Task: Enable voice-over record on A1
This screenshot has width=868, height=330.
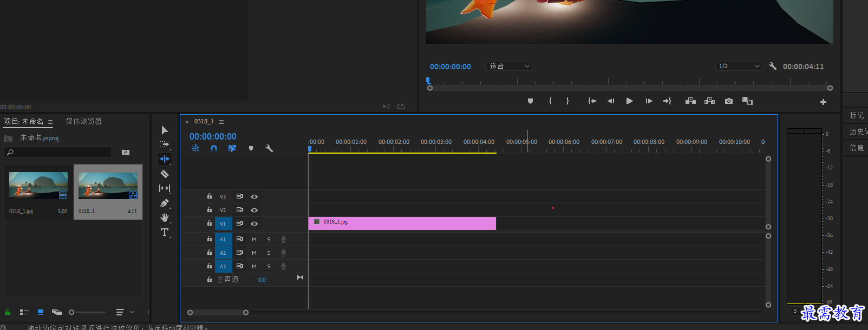Action: point(283,239)
